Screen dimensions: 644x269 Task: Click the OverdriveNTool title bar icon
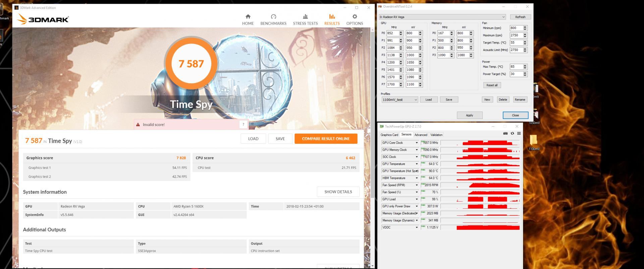coord(380,7)
